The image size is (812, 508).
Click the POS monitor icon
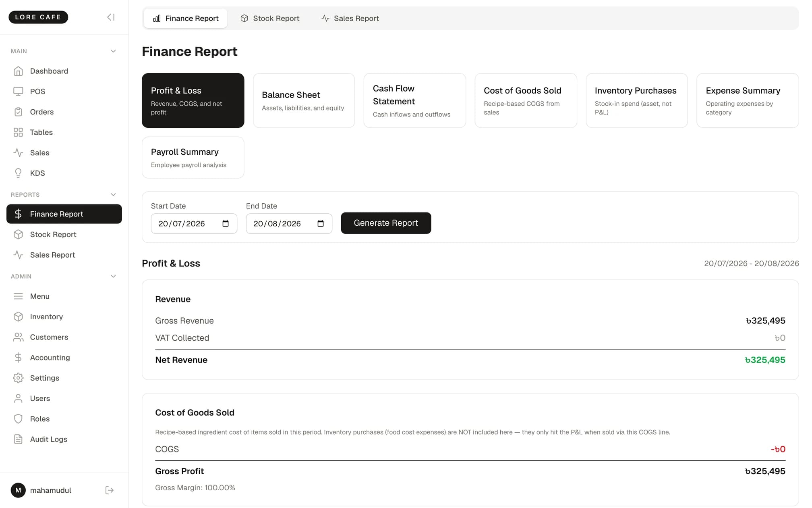[x=18, y=92]
